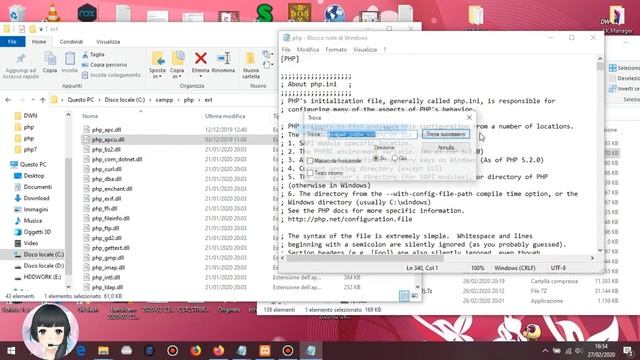The height and width of the screenshot is (360, 640).
Task: Select Desktop in the Explorer navigation pane
Action: pyautogui.click(x=34, y=176)
